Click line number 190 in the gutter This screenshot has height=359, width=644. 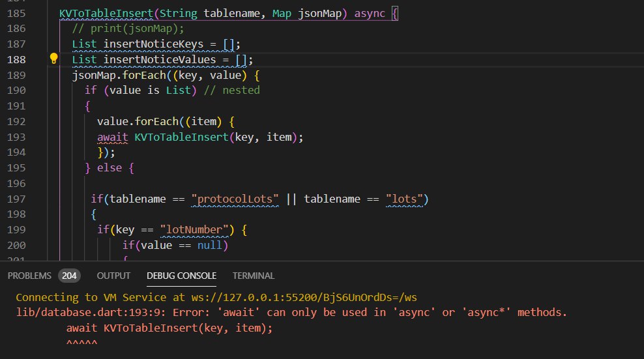click(x=16, y=91)
